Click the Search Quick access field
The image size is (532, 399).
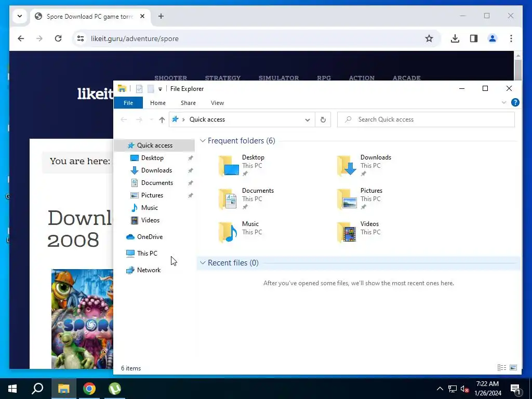pos(426,119)
